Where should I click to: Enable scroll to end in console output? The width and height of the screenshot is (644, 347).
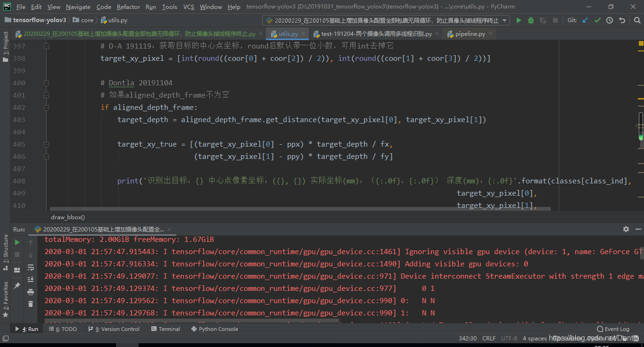(31, 280)
